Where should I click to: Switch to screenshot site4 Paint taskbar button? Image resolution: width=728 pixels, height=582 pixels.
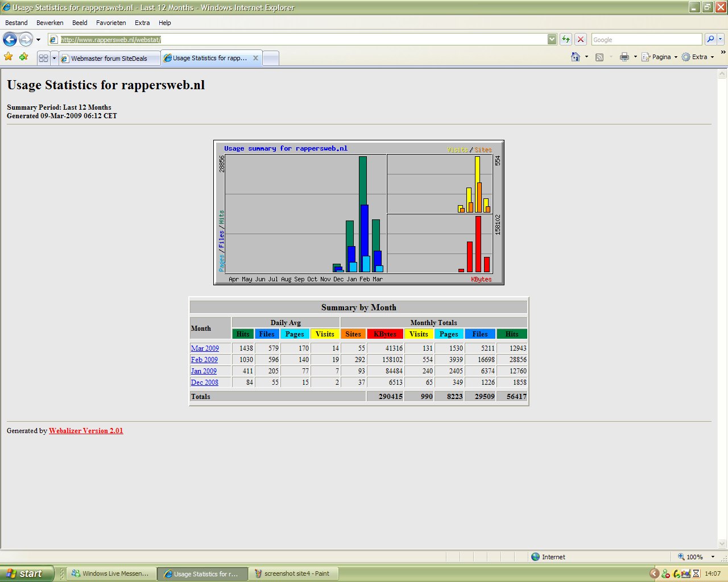pyautogui.click(x=293, y=573)
